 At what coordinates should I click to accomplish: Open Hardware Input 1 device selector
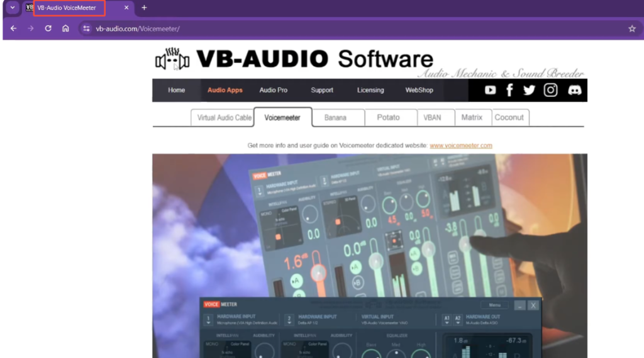click(x=208, y=320)
